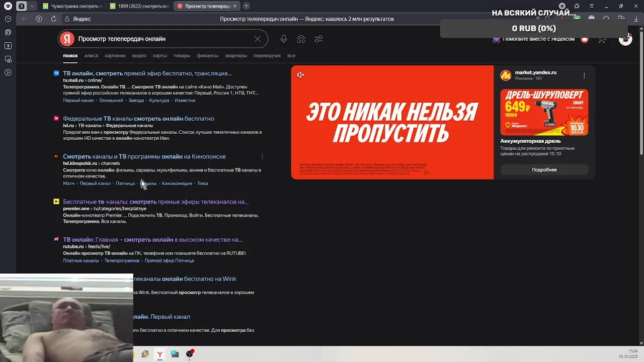The height and width of the screenshot is (362, 644).
Task: Click the Дрель-шуруповерт product image
Action: (544, 112)
